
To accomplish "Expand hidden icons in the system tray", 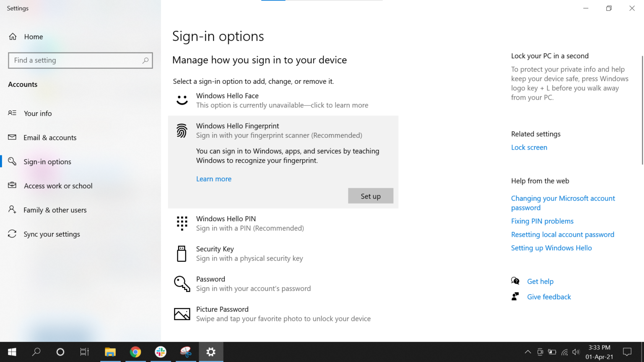I will pyautogui.click(x=527, y=352).
